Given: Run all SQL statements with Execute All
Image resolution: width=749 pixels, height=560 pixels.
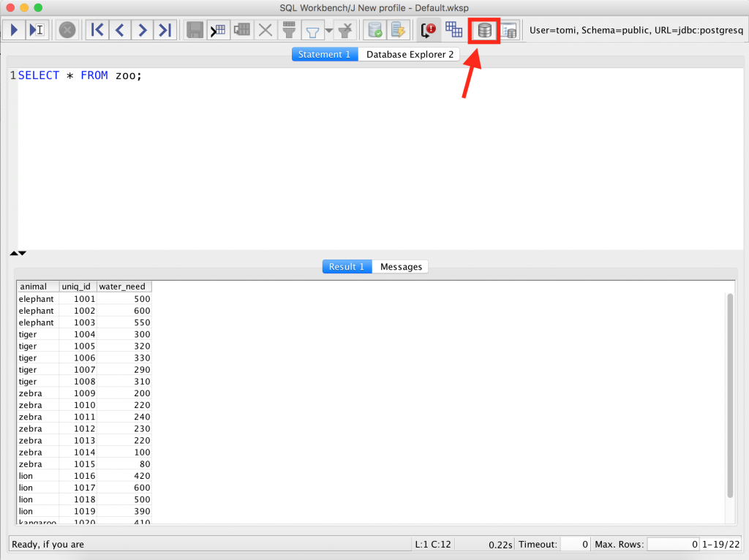Looking at the screenshot, I should [x=13, y=29].
